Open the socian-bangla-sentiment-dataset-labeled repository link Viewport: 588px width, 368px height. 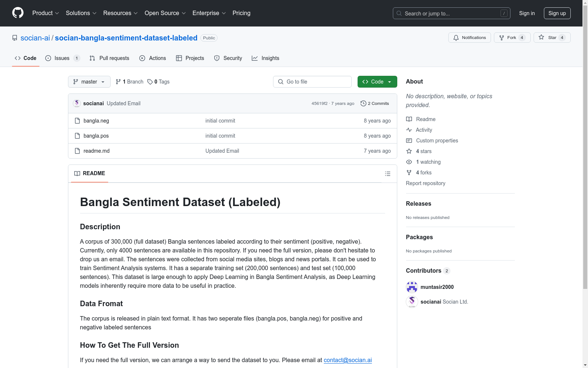pos(126,38)
